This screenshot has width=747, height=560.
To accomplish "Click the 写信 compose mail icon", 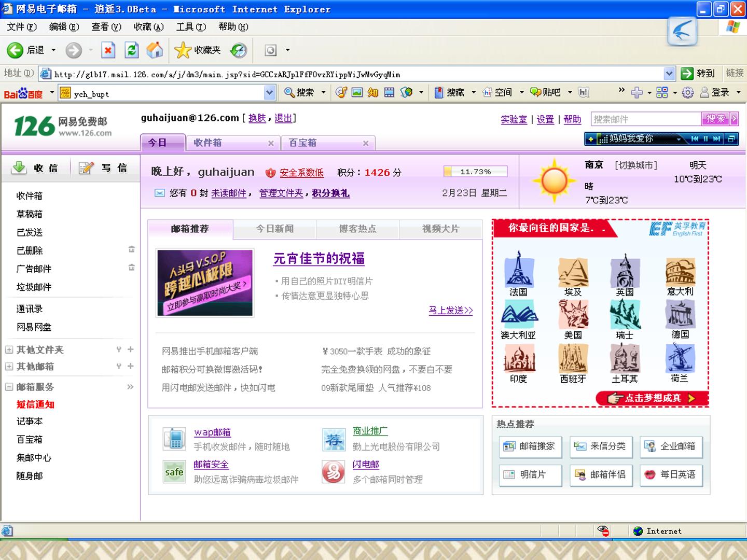I will pyautogui.click(x=86, y=167).
